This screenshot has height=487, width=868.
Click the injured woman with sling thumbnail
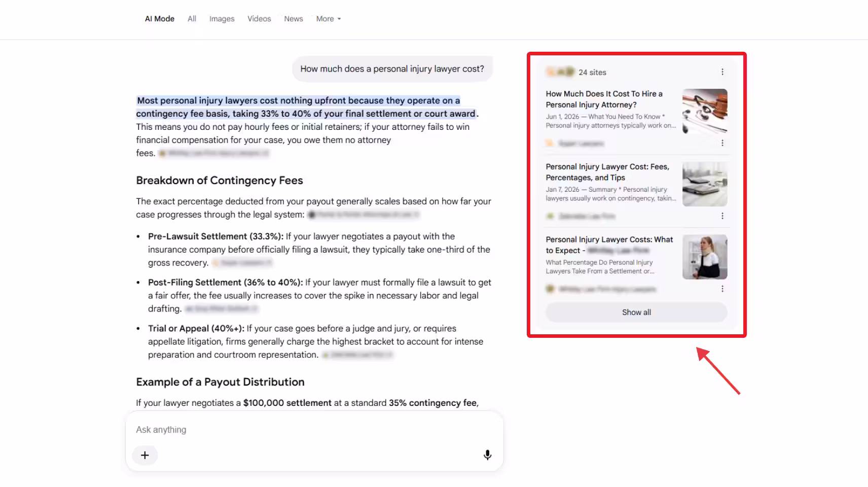coord(705,257)
